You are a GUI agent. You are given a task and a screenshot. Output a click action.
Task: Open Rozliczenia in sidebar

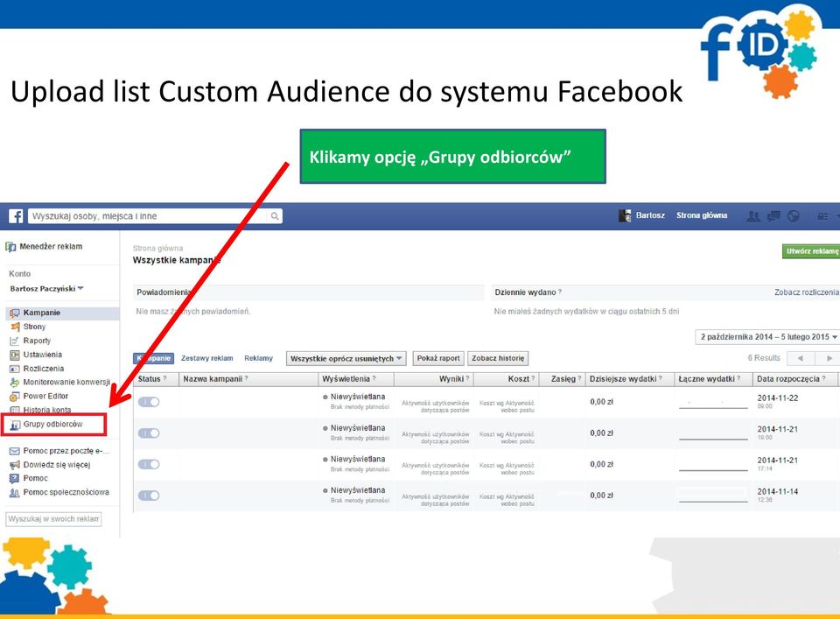point(44,369)
